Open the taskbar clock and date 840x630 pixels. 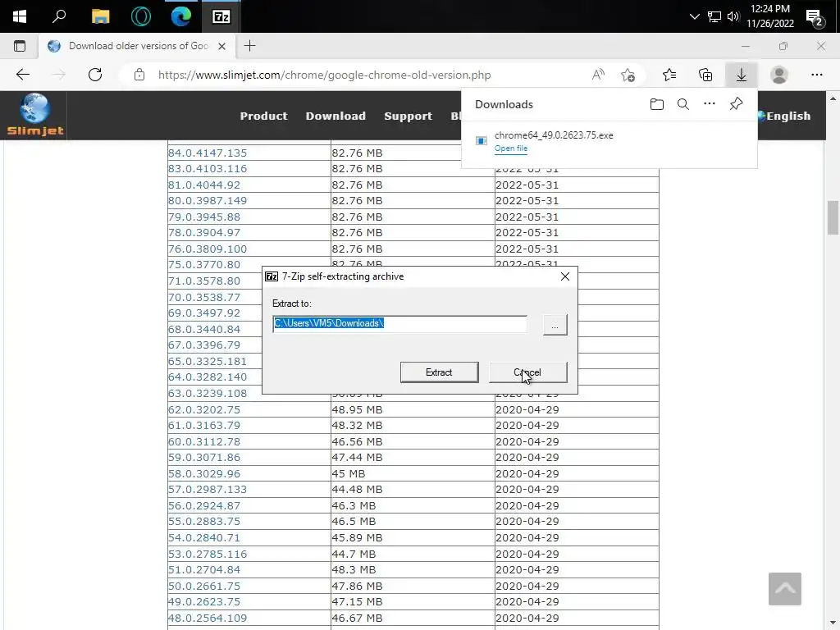tap(769, 16)
